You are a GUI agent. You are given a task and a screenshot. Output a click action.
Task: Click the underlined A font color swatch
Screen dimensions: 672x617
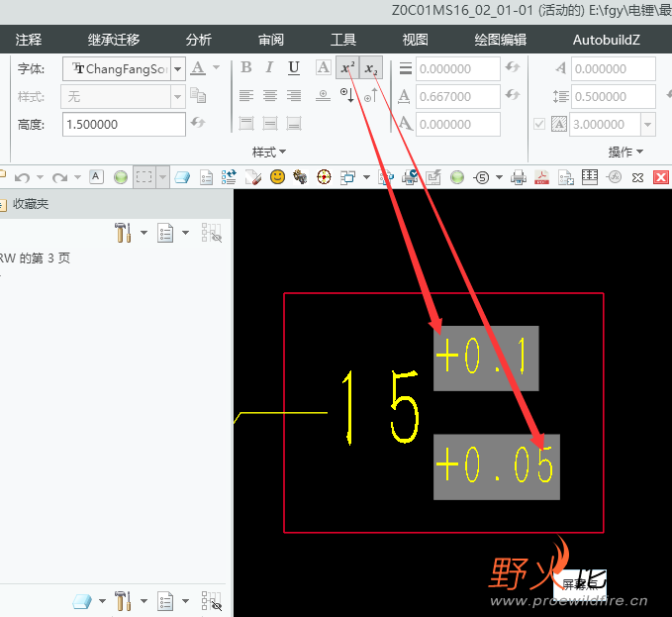(198, 67)
